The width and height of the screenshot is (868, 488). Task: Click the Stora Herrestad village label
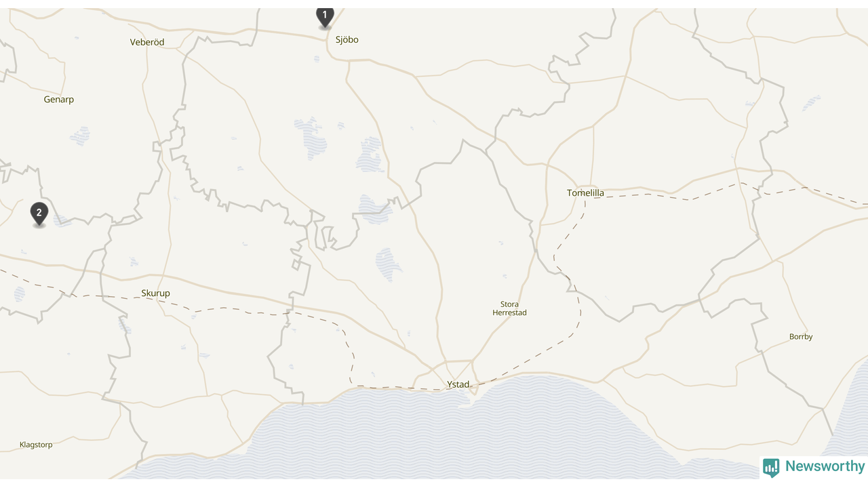coord(509,308)
